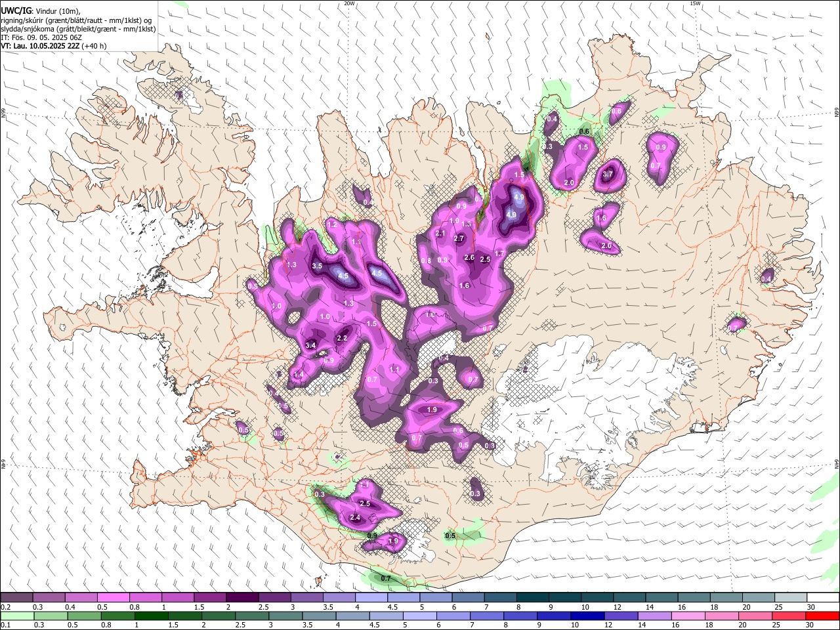Click the 3.5 value inside the map's purple area
The height and width of the screenshot is (630, 840).
click(x=317, y=266)
